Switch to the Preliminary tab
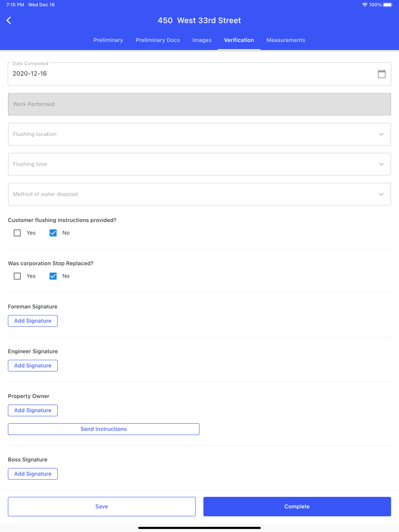The width and height of the screenshot is (399, 532). click(108, 40)
